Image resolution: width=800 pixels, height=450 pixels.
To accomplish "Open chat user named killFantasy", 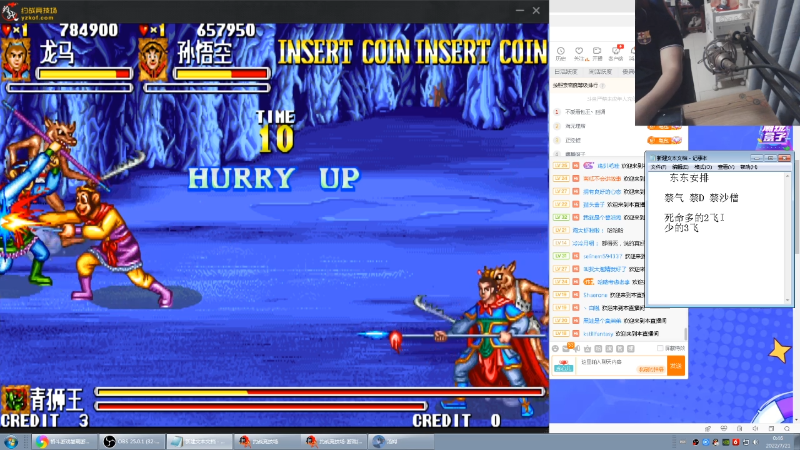I will point(598,334).
